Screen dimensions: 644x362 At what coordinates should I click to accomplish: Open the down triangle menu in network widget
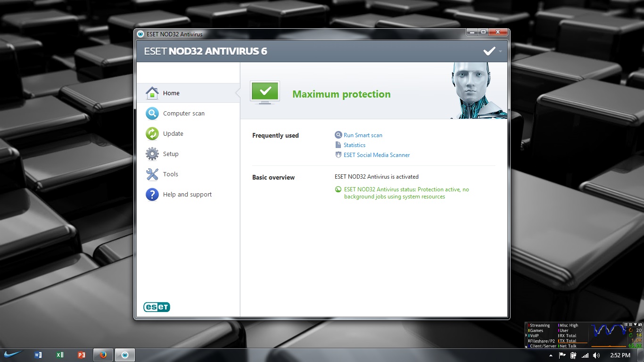pyautogui.click(x=635, y=324)
